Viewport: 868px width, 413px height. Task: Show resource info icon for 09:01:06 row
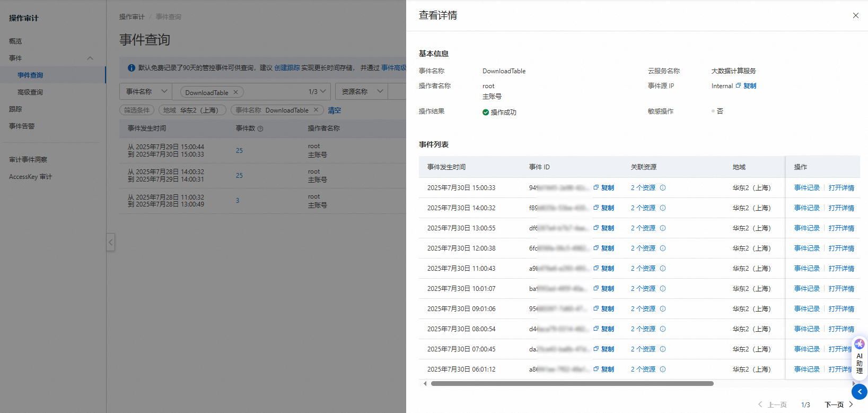[x=663, y=308]
